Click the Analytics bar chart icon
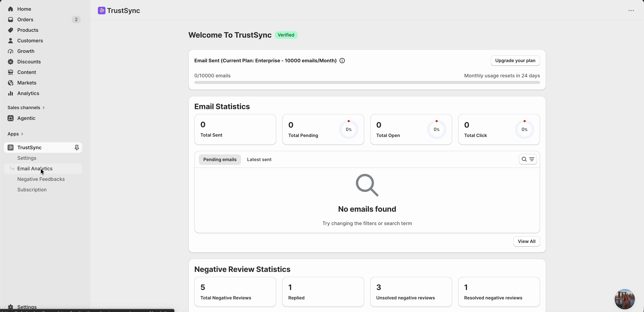This screenshot has width=644, height=312. point(11,93)
